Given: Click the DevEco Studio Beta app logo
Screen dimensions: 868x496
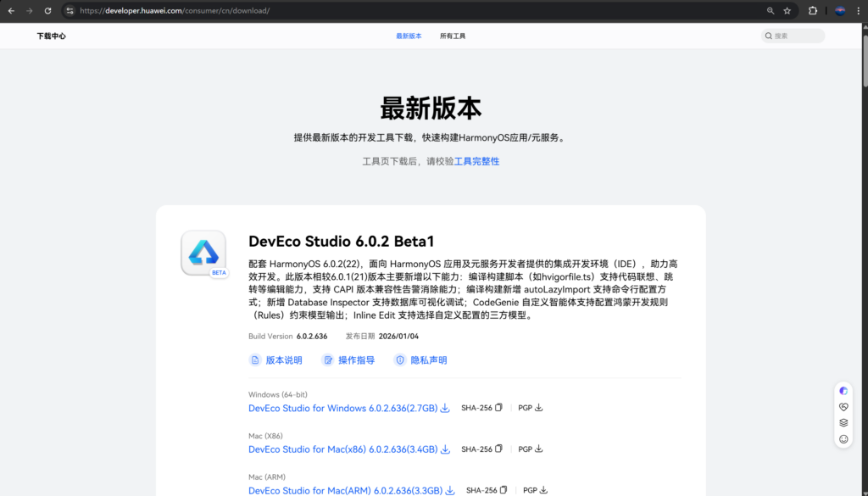Looking at the screenshot, I should (x=203, y=254).
